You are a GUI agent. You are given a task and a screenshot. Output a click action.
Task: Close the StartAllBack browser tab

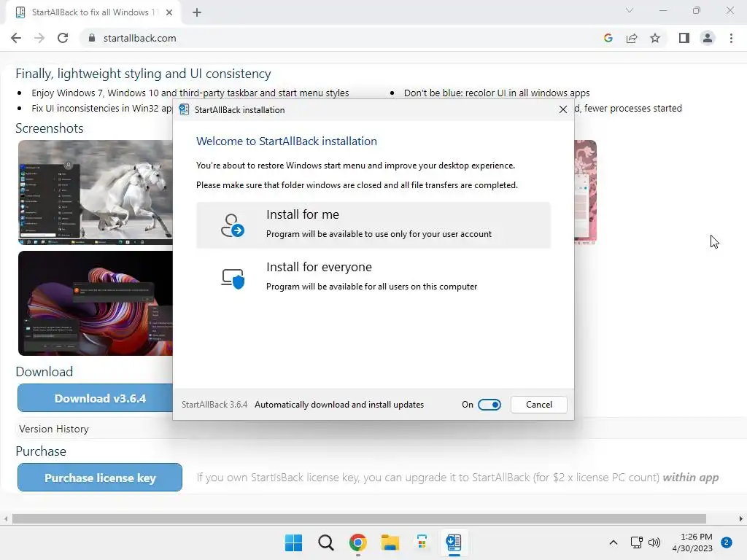[x=169, y=12]
